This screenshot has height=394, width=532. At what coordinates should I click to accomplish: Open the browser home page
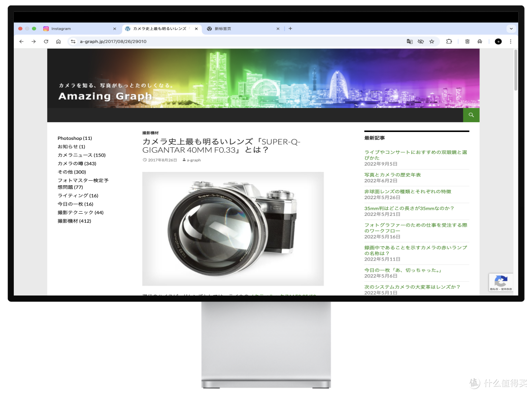pyautogui.click(x=58, y=41)
